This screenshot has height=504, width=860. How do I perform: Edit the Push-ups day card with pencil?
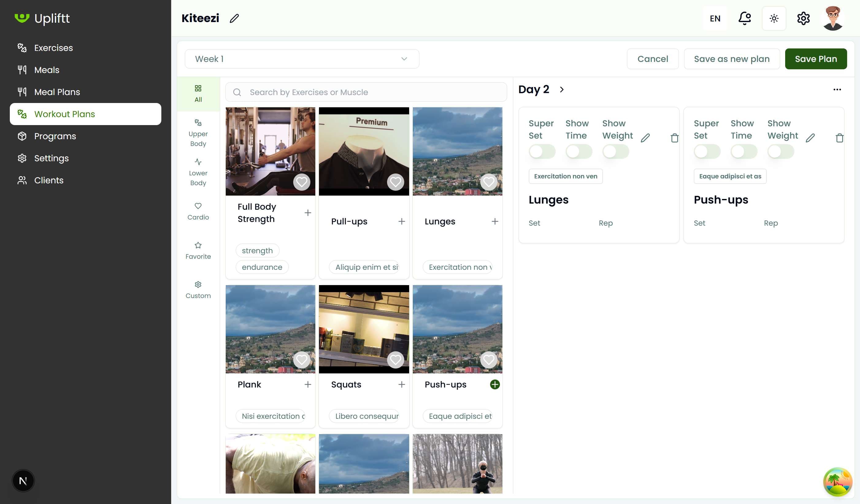pyautogui.click(x=810, y=138)
